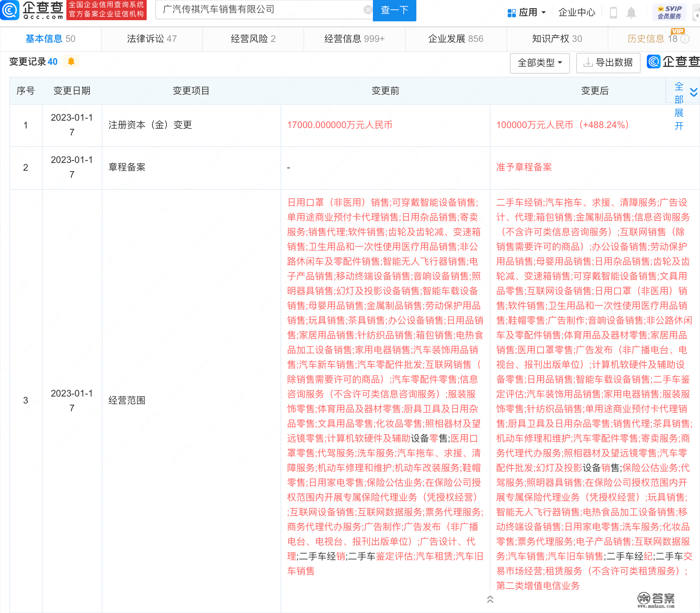Open the mobile app phone icon
This screenshot has width=700, height=613.
pos(613,12)
